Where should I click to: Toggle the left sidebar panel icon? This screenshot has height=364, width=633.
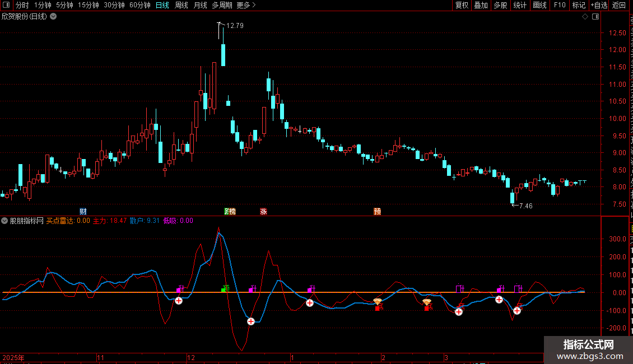click(7, 5)
